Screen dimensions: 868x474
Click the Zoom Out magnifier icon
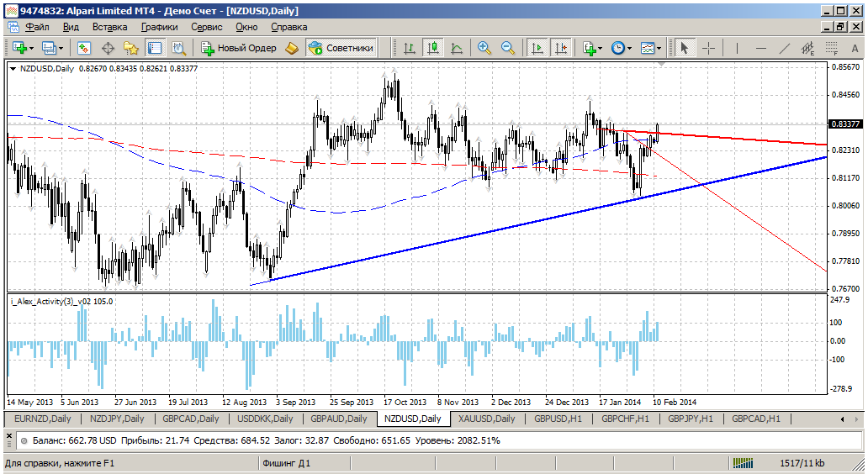pos(508,49)
